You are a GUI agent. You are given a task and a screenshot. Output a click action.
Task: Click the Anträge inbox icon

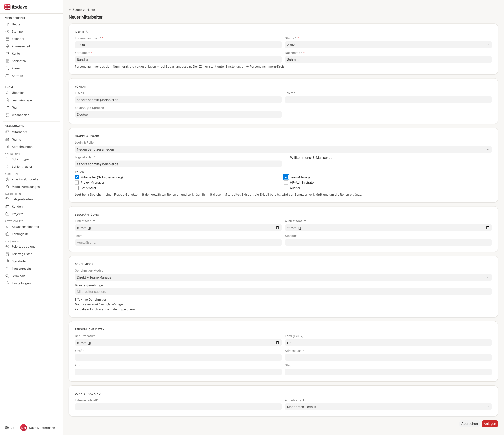coord(7,76)
